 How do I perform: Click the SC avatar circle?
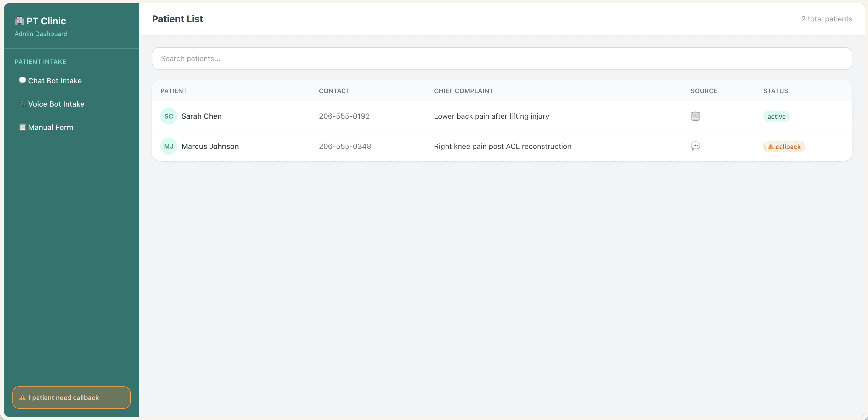pos(169,116)
